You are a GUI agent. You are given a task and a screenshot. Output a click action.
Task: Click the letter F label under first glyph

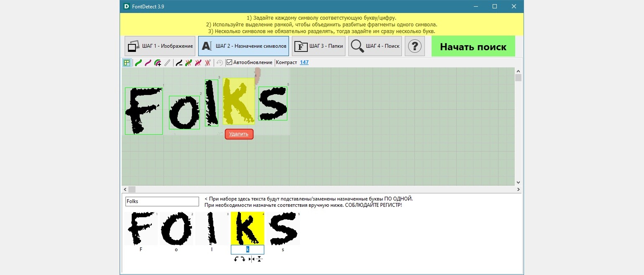141,249
